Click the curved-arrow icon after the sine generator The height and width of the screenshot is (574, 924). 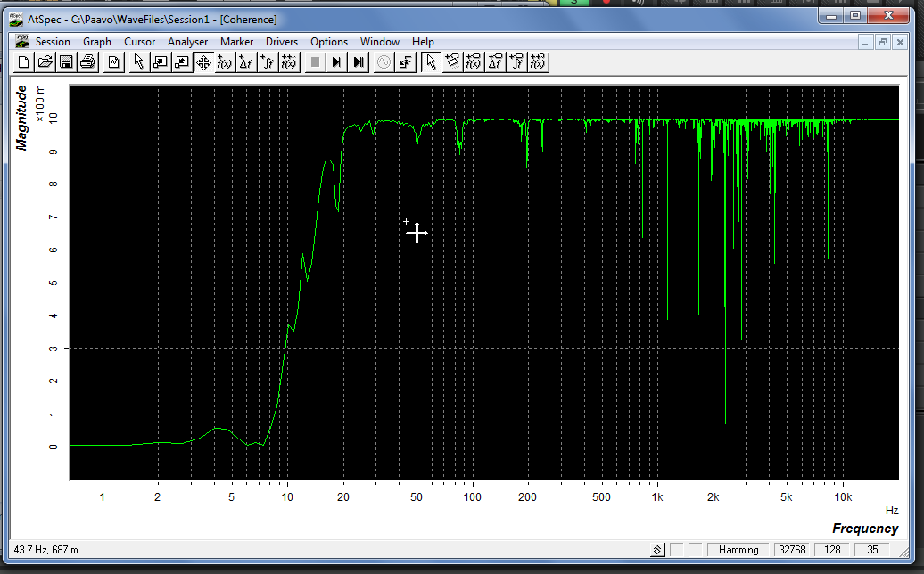click(x=406, y=61)
